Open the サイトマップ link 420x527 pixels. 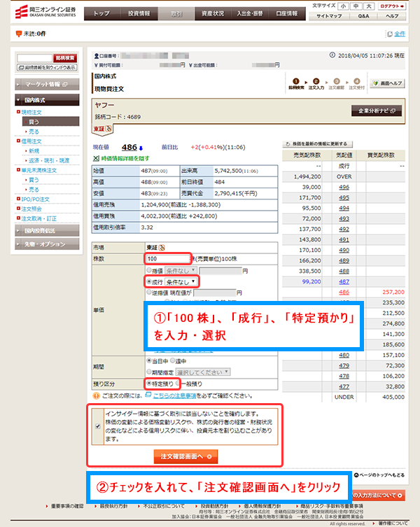329,16
